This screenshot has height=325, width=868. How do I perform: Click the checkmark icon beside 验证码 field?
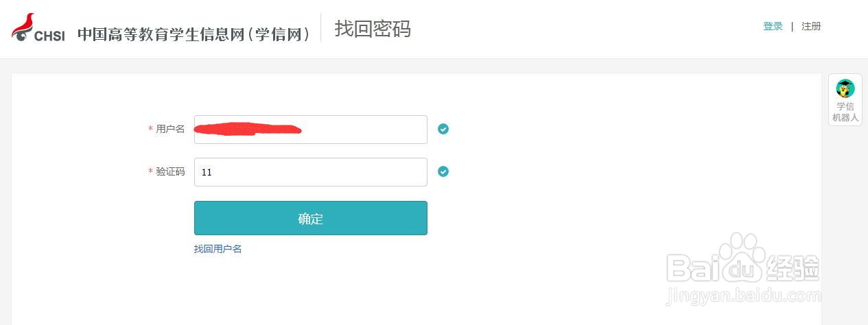[x=443, y=171]
